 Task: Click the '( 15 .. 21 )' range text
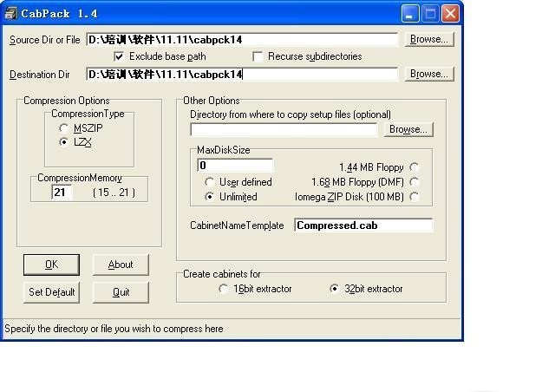[114, 193]
